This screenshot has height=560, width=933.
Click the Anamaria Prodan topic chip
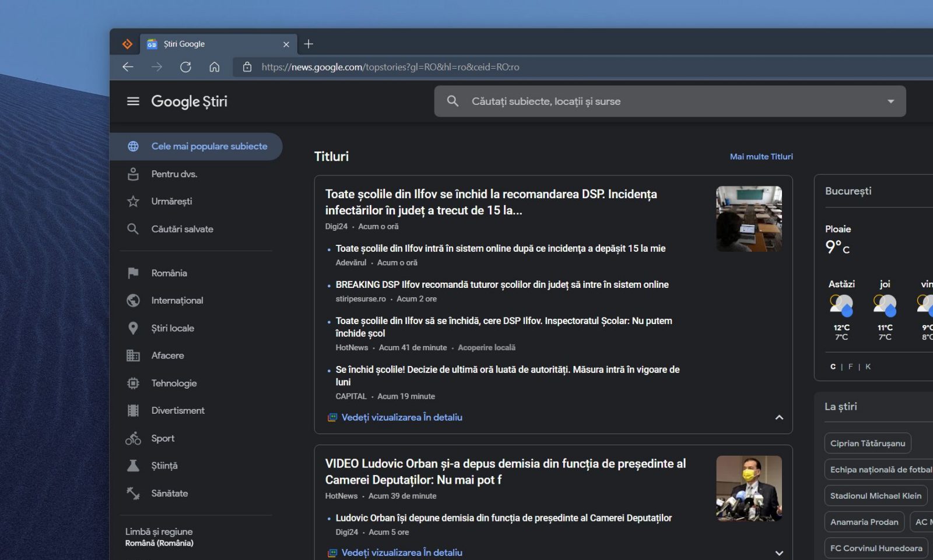tap(864, 522)
